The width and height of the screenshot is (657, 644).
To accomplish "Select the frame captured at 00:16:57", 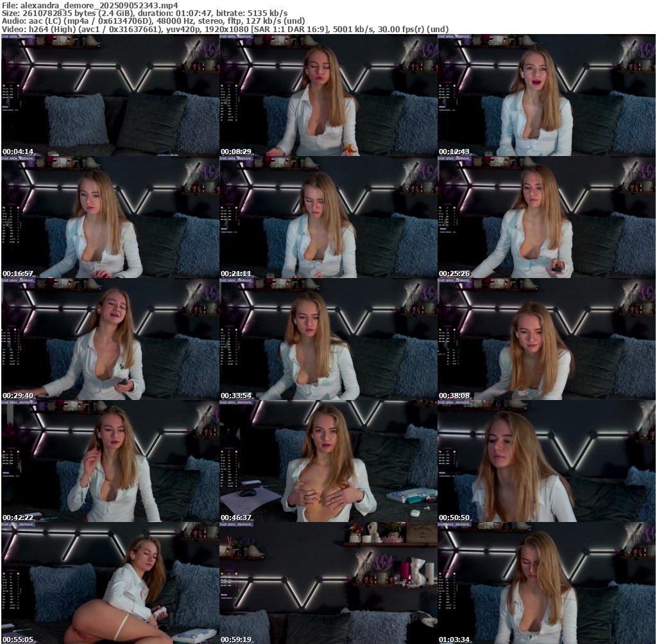I will [x=110, y=217].
